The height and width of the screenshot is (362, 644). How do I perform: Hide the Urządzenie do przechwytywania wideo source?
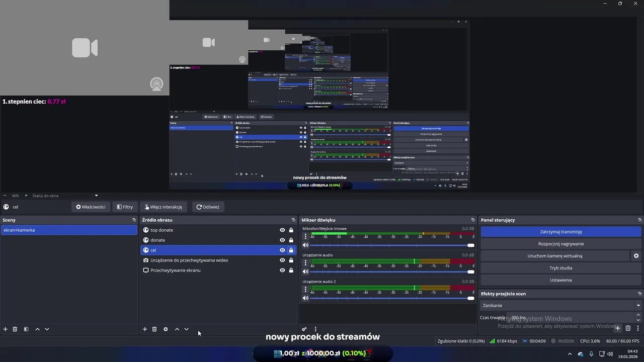(x=282, y=260)
